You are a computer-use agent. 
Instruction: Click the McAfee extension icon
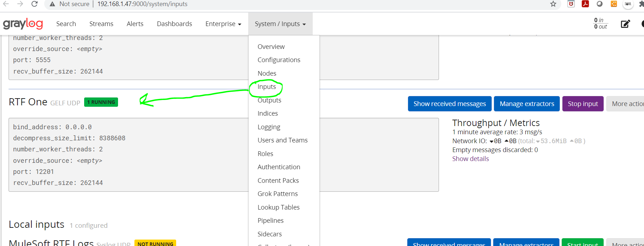point(571,4)
